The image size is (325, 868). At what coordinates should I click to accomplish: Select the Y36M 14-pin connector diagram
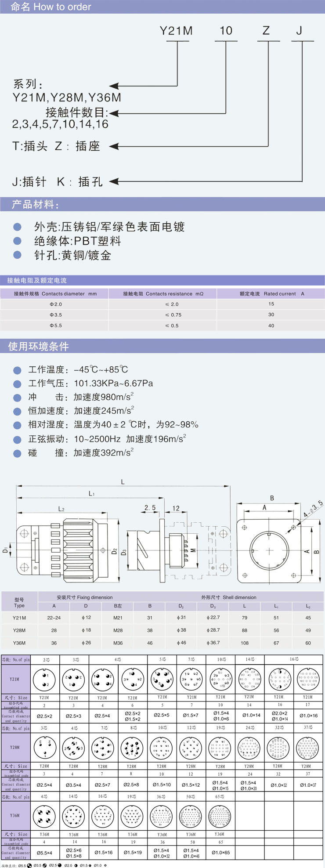tap(73, 816)
